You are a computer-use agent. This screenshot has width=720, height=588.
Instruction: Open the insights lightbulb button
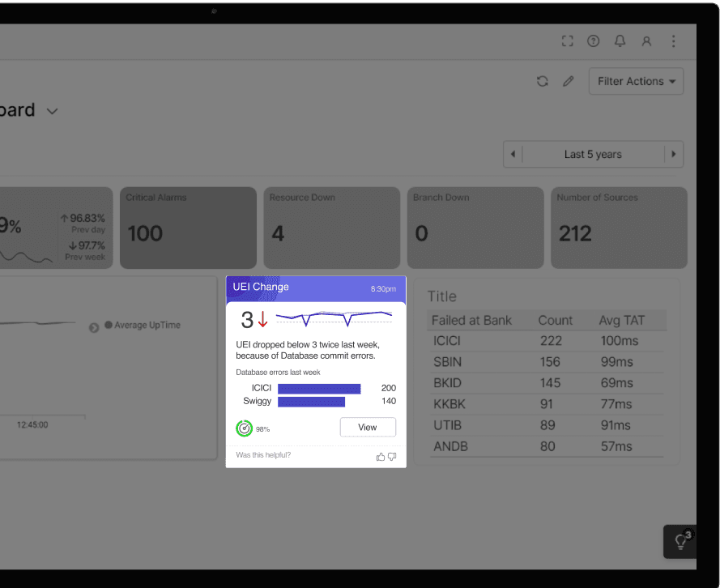[x=680, y=542]
